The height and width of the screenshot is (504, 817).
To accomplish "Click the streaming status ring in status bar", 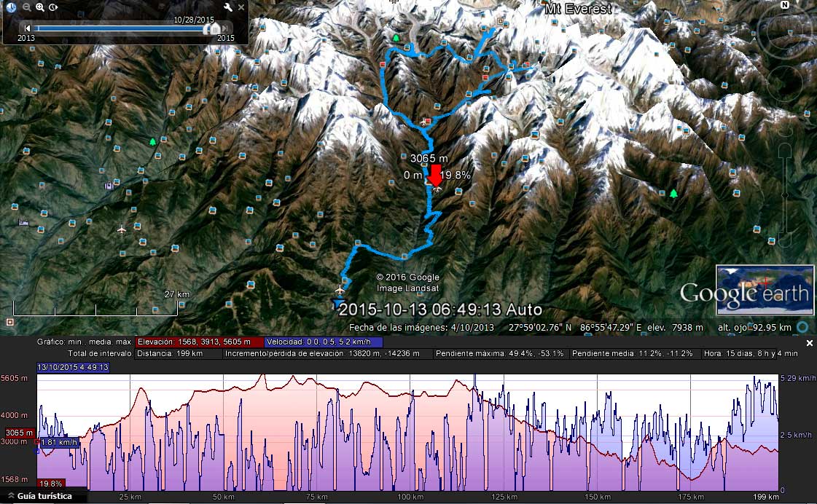I will click(x=802, y=327).
